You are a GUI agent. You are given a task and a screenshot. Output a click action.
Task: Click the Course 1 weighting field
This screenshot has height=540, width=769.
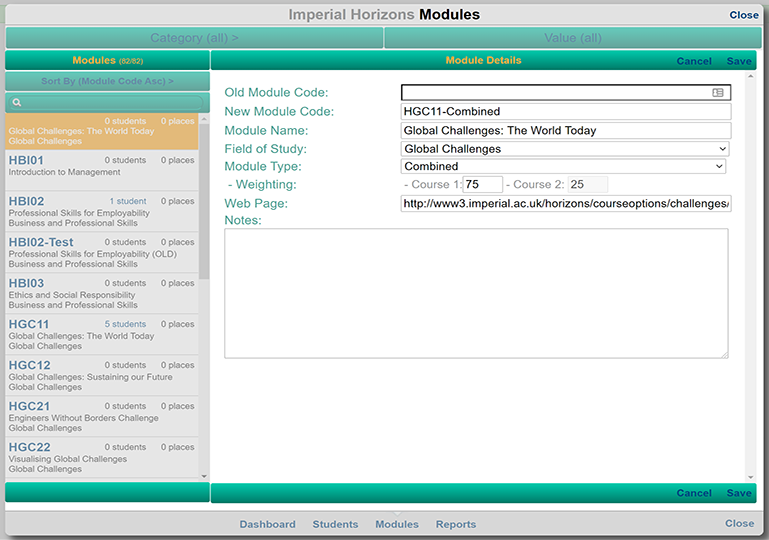tap(482, 185)
